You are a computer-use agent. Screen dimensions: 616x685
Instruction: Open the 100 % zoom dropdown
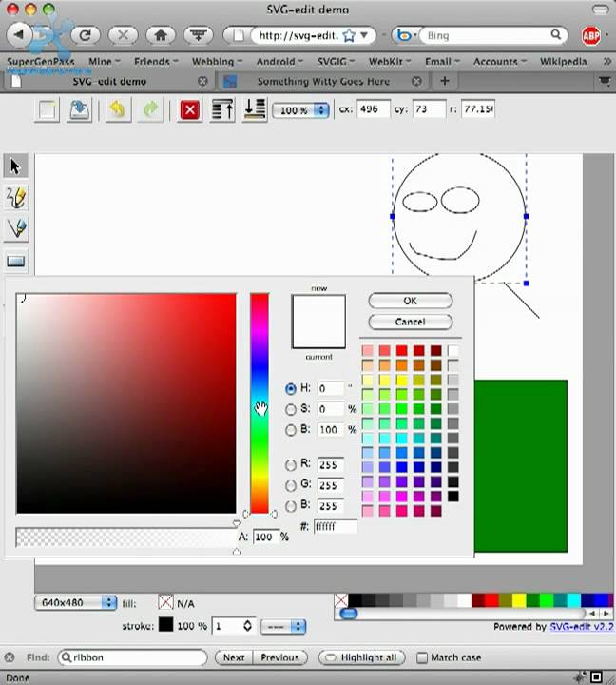point(300,110)
